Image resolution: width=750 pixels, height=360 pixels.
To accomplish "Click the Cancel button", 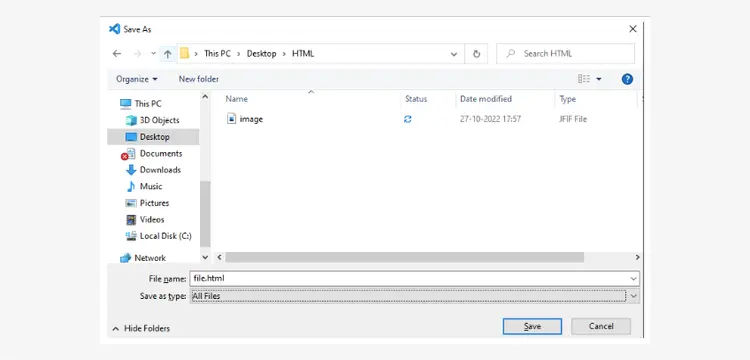I will (x=601, y=327).
